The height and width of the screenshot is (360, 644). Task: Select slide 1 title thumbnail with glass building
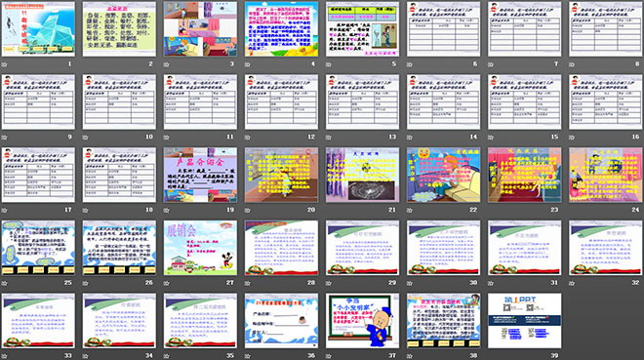tap(38, 28)
